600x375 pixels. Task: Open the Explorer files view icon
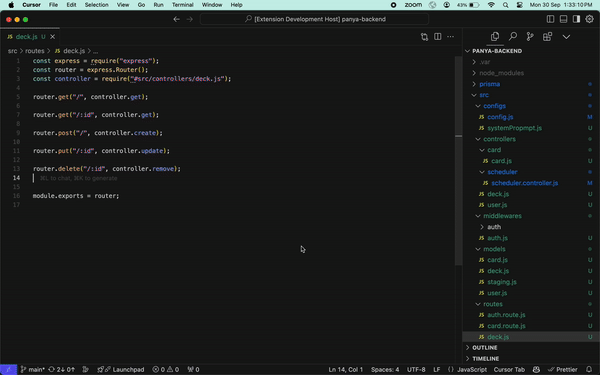[495, 37]
